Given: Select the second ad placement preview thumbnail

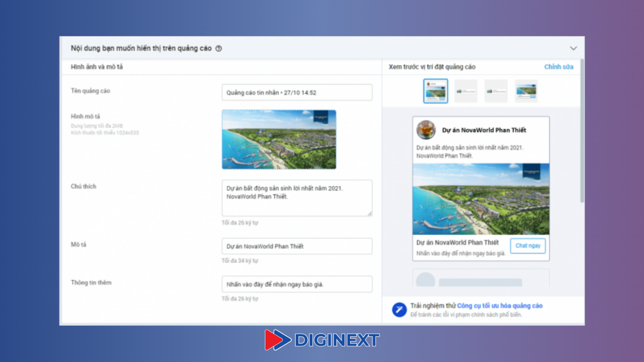Looking at the screenshot, I should (x=466, y=91).
